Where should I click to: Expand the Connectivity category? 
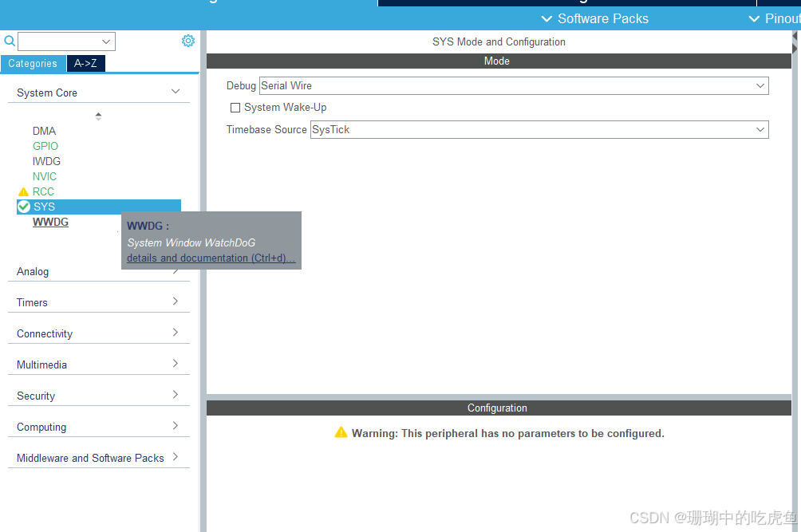pyautogui.click(x=99, y=333)
